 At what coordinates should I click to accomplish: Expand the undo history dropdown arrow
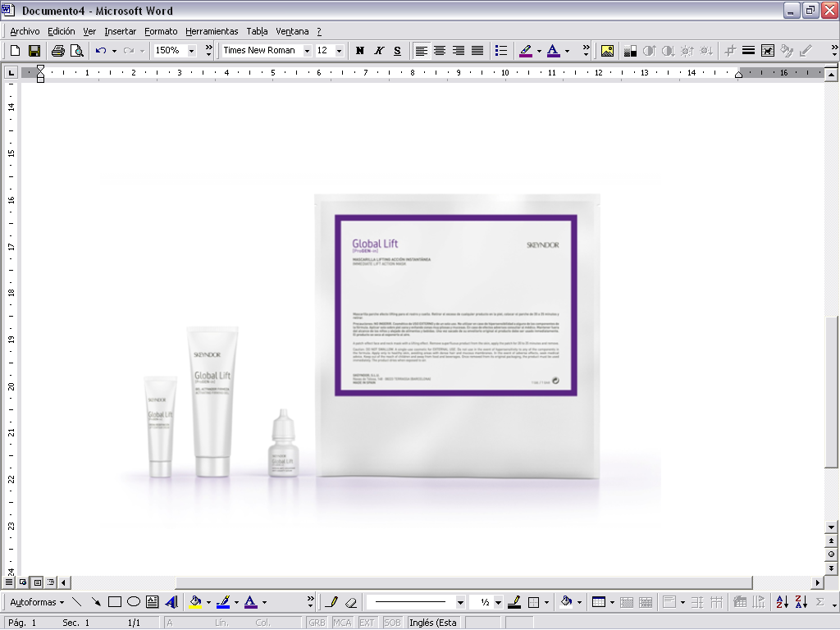(114, 51)
